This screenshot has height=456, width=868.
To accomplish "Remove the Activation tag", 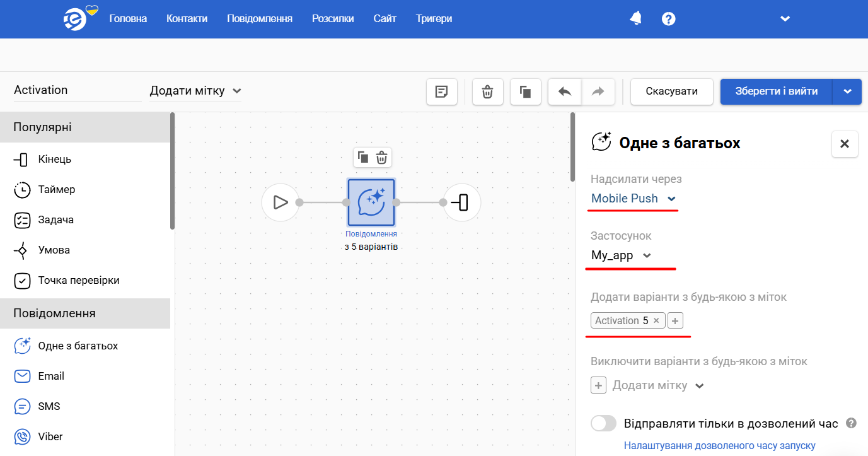I will [x=656, y=321].
